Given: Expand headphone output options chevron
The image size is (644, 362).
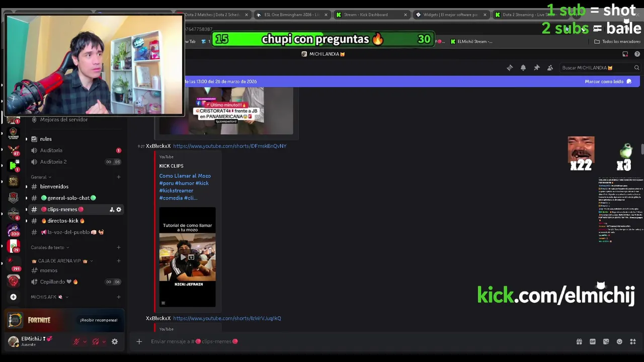Looking at the screenshot, I should tap(104, 341).
